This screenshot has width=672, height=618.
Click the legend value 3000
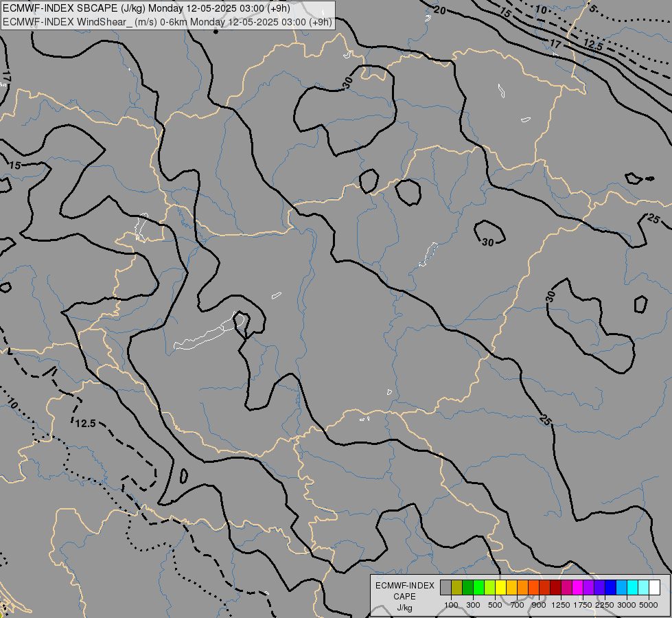click(627, 605)
